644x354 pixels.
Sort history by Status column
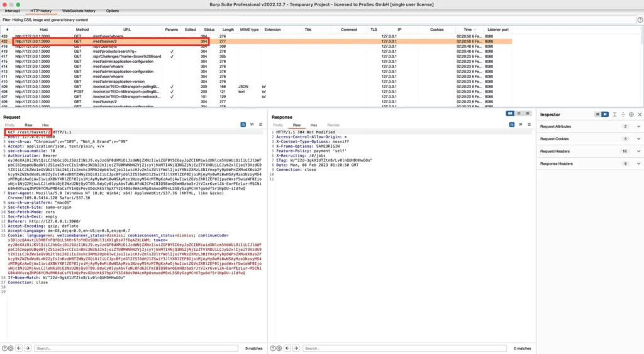[209, 30]
